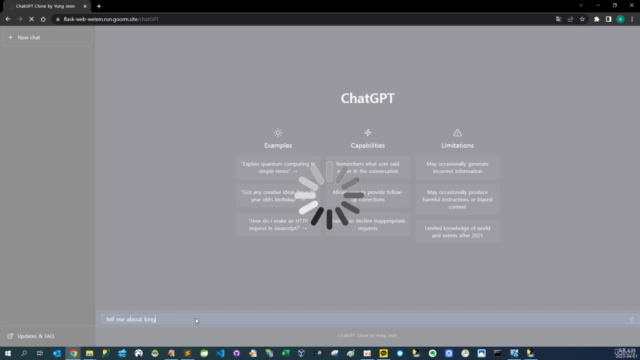Switch to Google Chrome in taskbar
Viewport: 640px width, 360px height.
(73, 353)
